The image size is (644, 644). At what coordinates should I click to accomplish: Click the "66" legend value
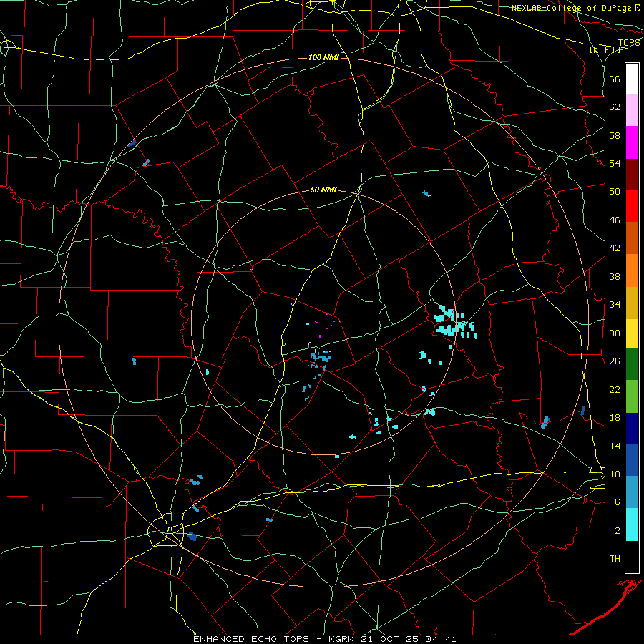[x=615, y=79]
